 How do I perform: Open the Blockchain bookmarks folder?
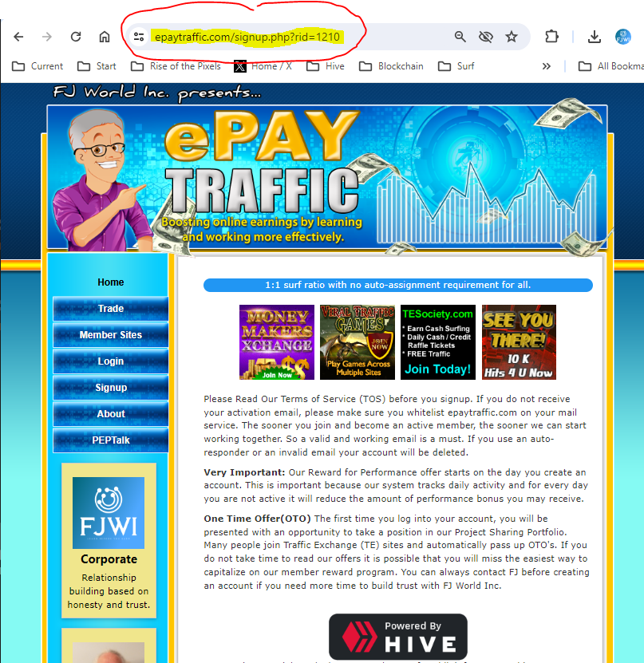coord(391,66)
